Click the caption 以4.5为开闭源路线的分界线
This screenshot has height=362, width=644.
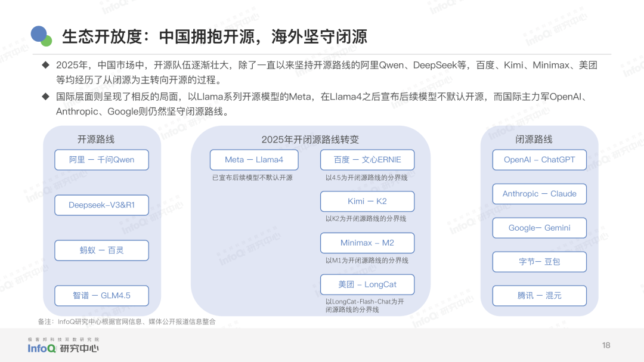[x=366, y=178]
